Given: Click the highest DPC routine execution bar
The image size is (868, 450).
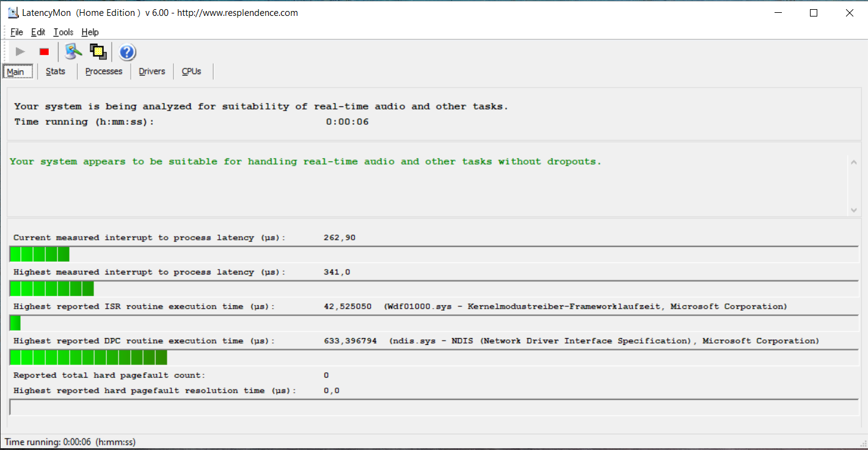Looking at the screenshot, I should (89, 358).
